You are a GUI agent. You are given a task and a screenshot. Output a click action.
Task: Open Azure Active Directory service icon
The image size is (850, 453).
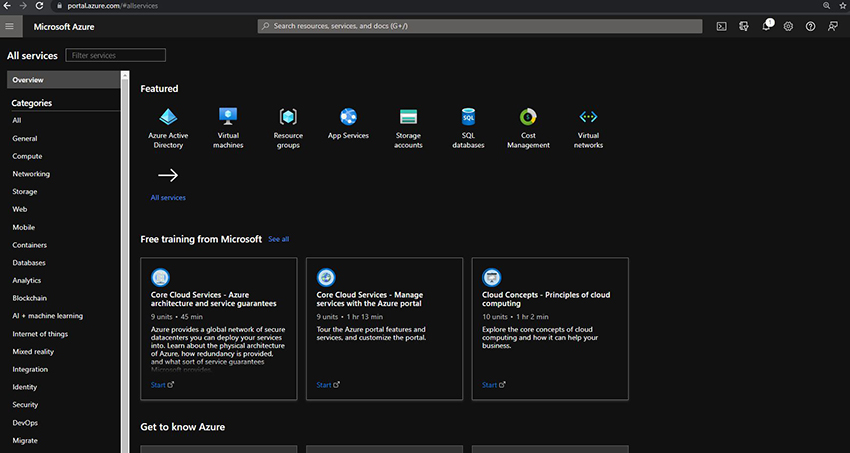(168, 117)
